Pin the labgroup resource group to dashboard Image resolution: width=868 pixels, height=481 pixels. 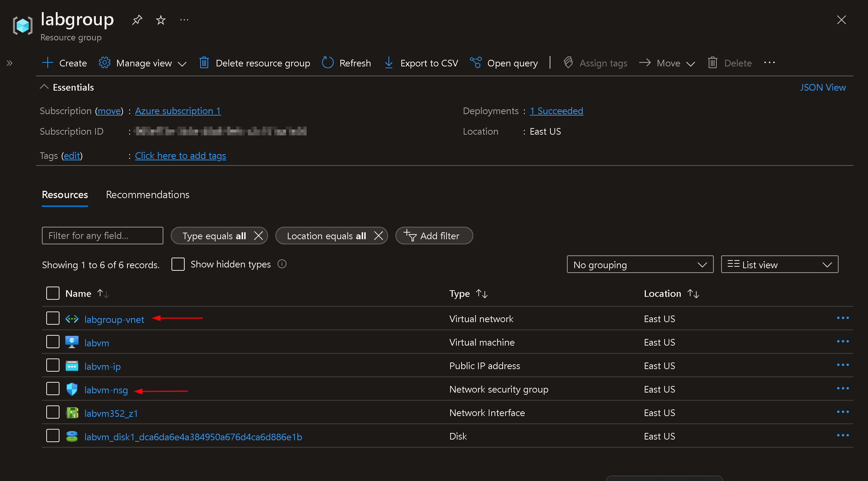tap(137, 20)
